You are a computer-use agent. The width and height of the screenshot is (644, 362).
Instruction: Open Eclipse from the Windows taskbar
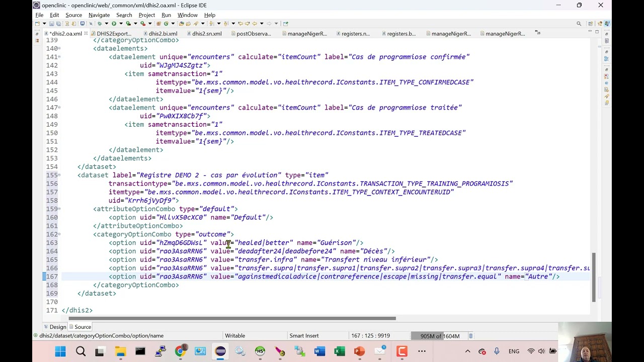220,351
